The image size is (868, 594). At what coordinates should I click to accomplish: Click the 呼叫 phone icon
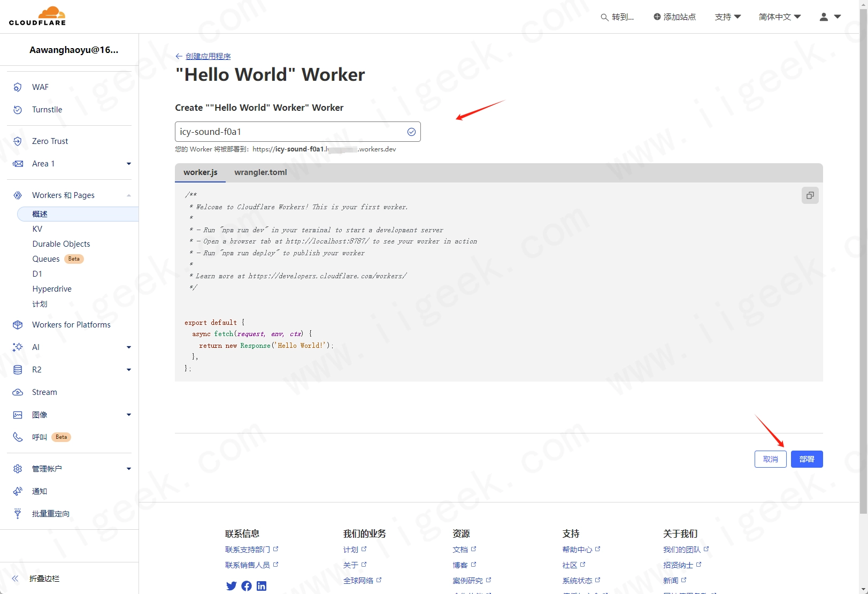18,437
